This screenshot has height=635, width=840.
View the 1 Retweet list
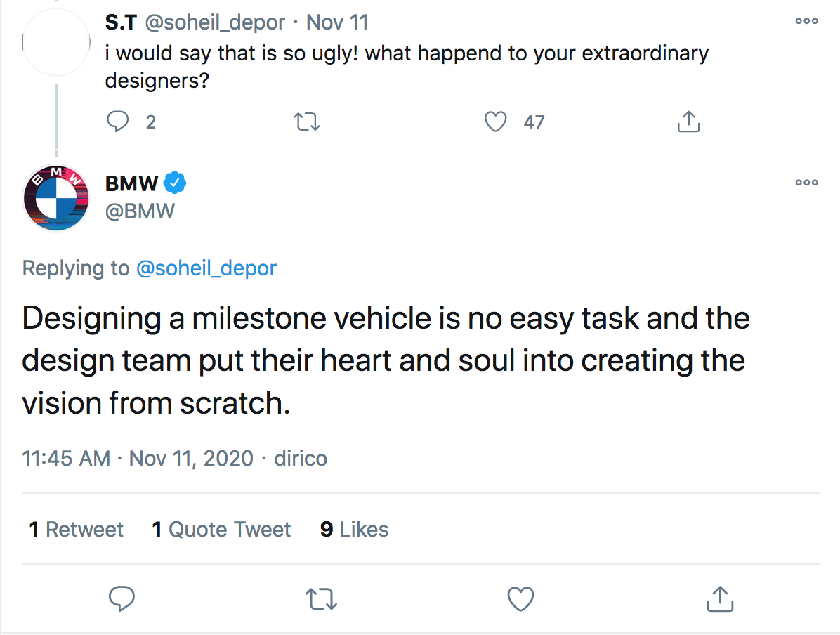point(76,529)
